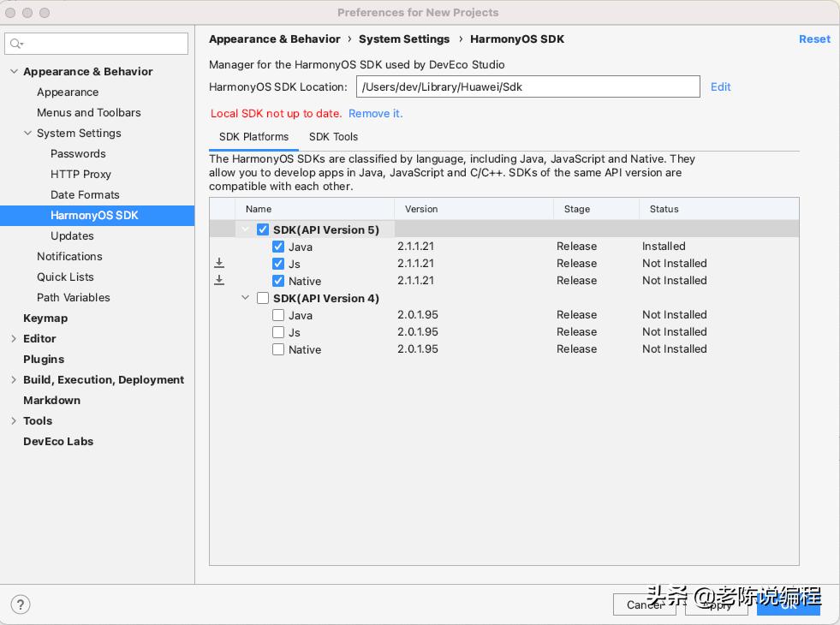This screenshot has width=840, height=625.
Task: Open the HTTP Proxy settings page
Action: coord(80,175)
